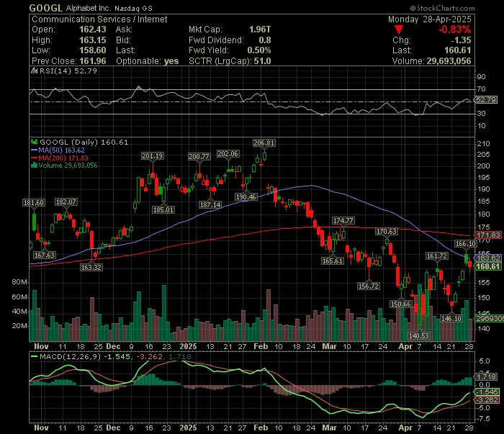Image resolution: width=504 pixels, height=434 pixels.
Task: Click the date Monday 28-Apr-2025
Action: point(429,19)
